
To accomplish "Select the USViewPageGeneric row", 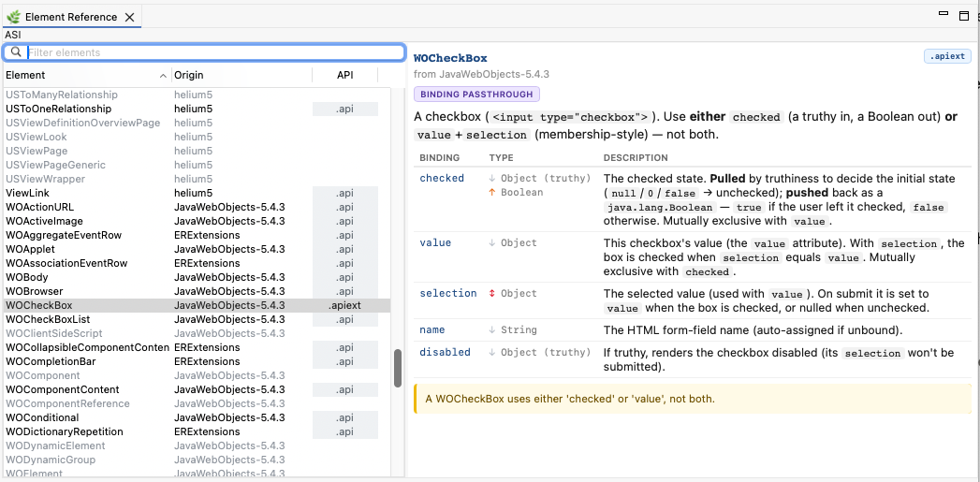I will click(197, 165).
